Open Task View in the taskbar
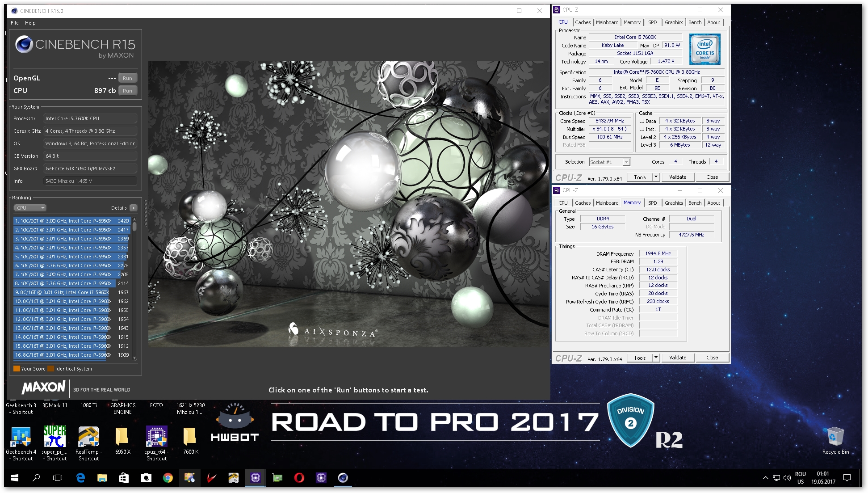The height and width of the screenshot is (493, 868). [58, 478]
